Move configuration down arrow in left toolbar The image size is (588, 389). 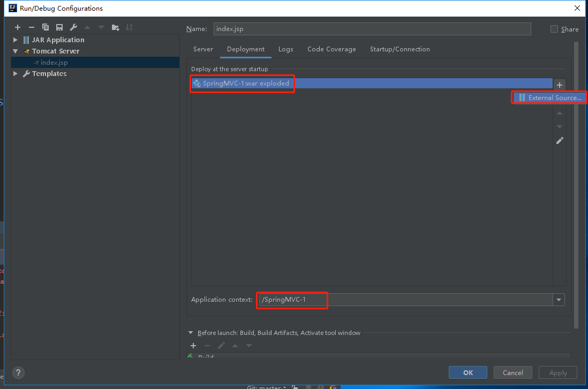pyautogui.click(x=101, y=27)
